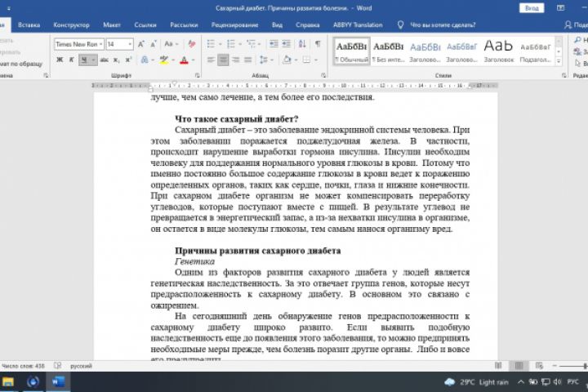The image size is (588, 392).
Task: Open the Ссылки tab
Action: [145, 25]
